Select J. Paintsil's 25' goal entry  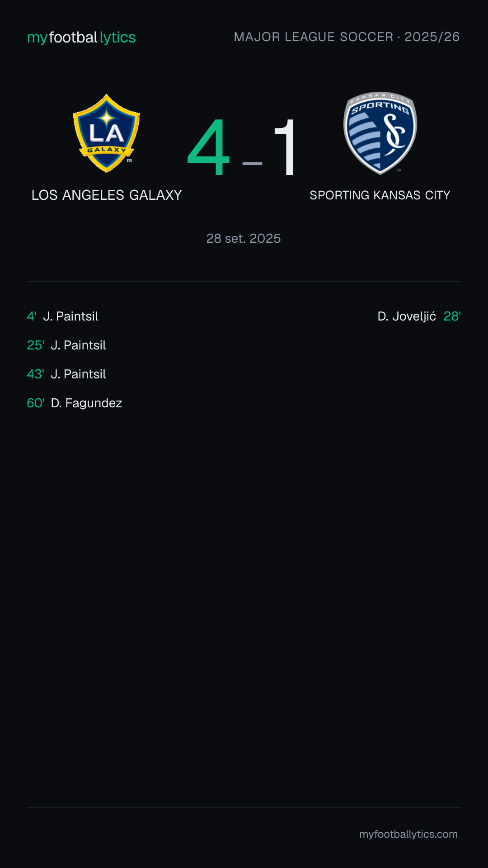pos(66,345)
